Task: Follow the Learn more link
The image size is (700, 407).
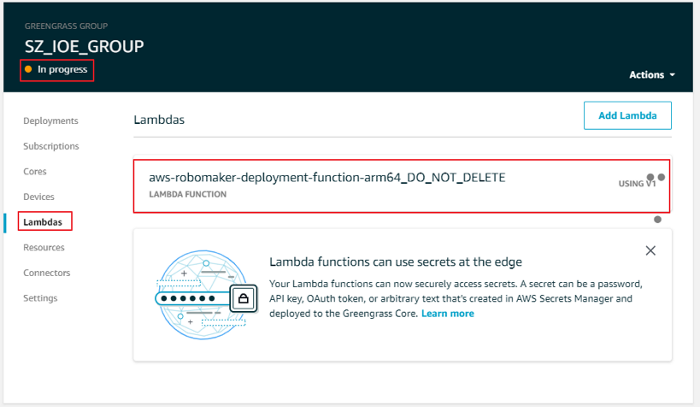Action: (447, 314)
